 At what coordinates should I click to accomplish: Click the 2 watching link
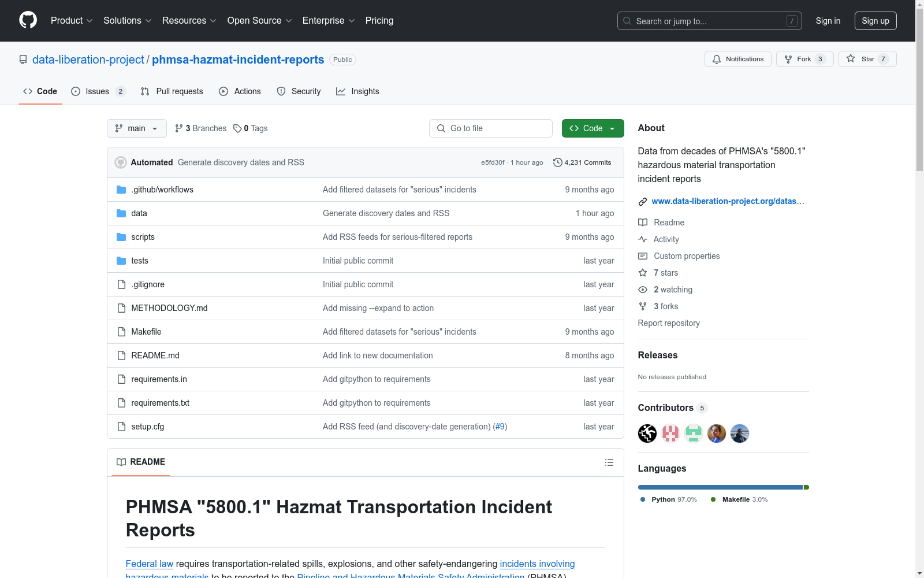(665, 290)
